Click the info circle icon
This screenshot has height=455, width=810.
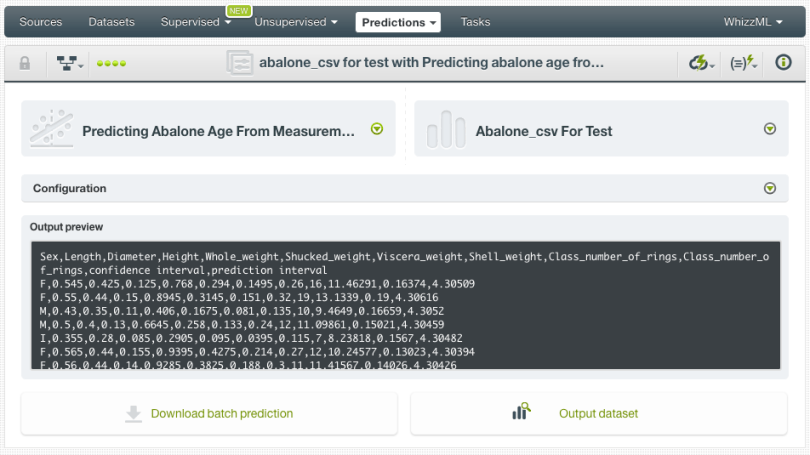pos(783,62)
